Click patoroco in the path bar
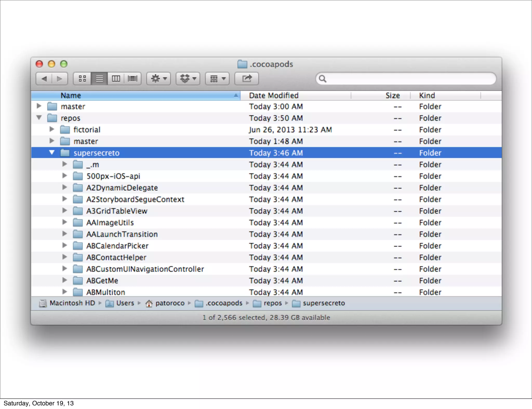Viewport: 532px width, 409px height. tap(170, 303)
